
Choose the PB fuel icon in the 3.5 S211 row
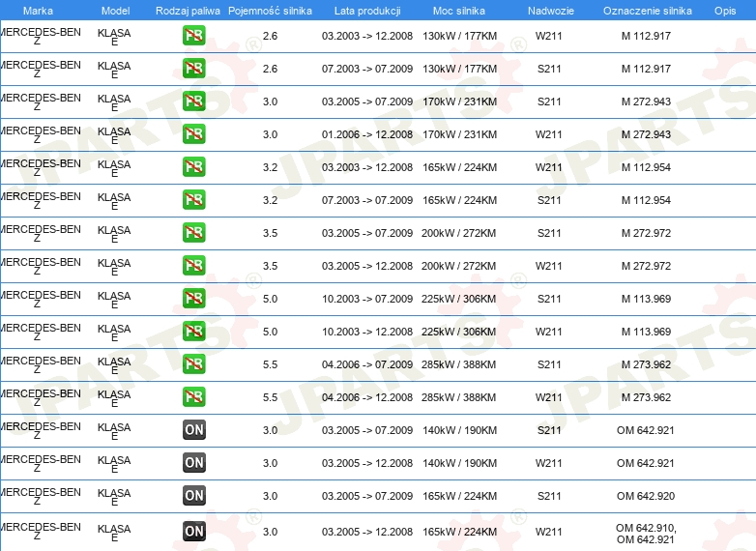click(193, 232)
